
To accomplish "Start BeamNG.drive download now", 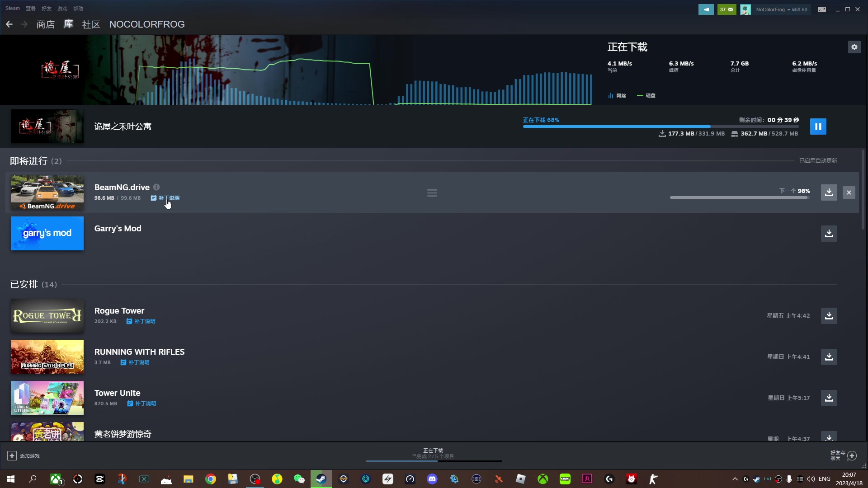I will [x=829, y=192].
